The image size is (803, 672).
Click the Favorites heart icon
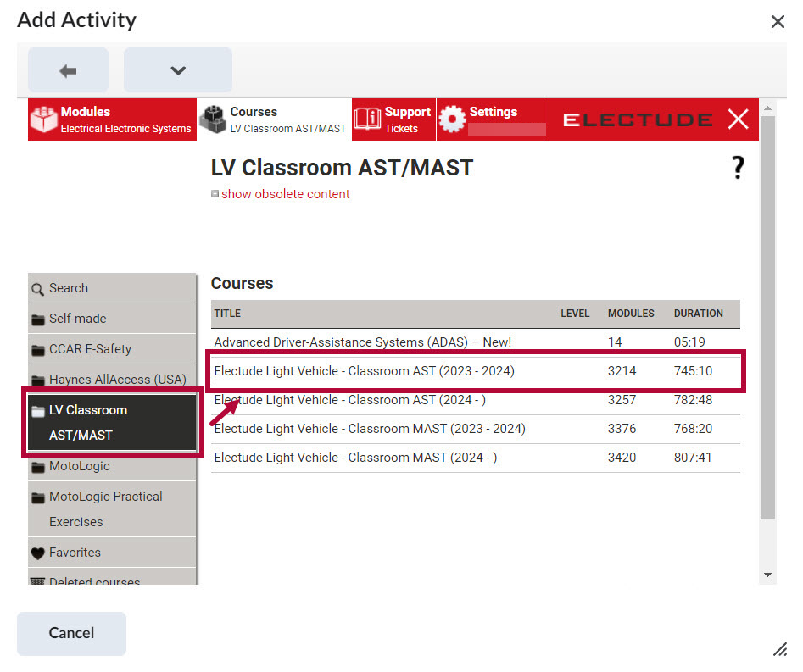38,553
